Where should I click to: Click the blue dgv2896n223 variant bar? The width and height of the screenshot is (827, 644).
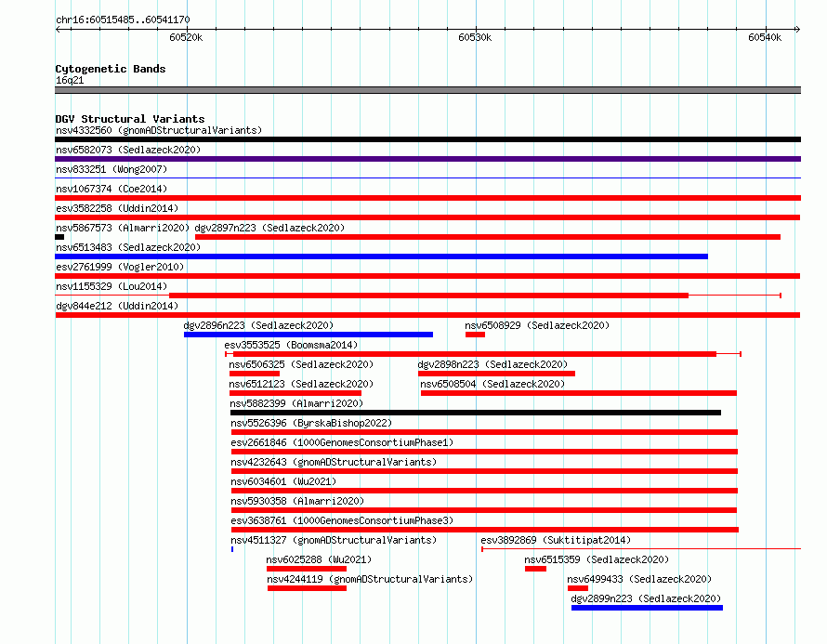click(308, 335)
